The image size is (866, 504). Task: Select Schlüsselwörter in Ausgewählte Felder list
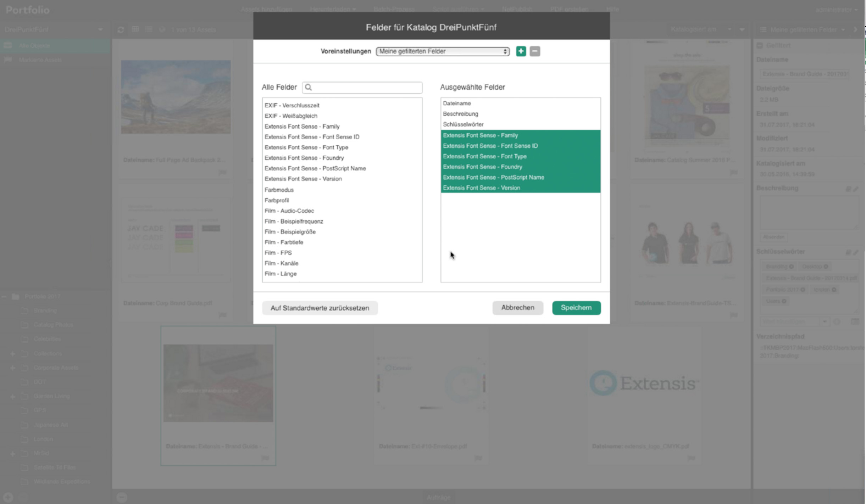tap(520, 124)
